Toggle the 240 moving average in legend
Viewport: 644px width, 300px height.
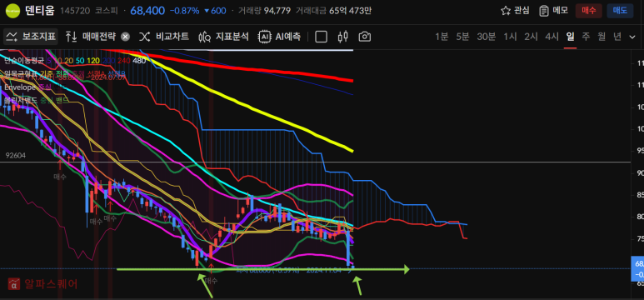[124, 60]
